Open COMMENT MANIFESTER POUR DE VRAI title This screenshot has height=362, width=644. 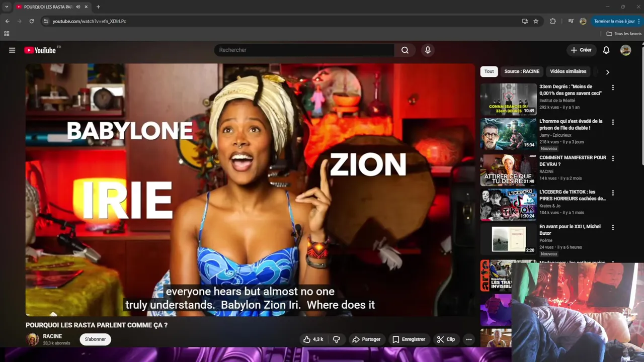573,161
